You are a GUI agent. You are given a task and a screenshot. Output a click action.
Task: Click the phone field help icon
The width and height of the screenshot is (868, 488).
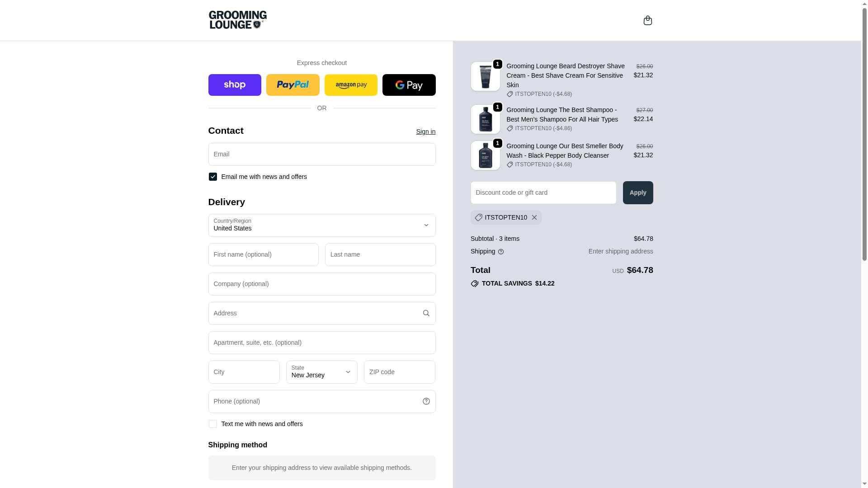click(x=426, y=401)
